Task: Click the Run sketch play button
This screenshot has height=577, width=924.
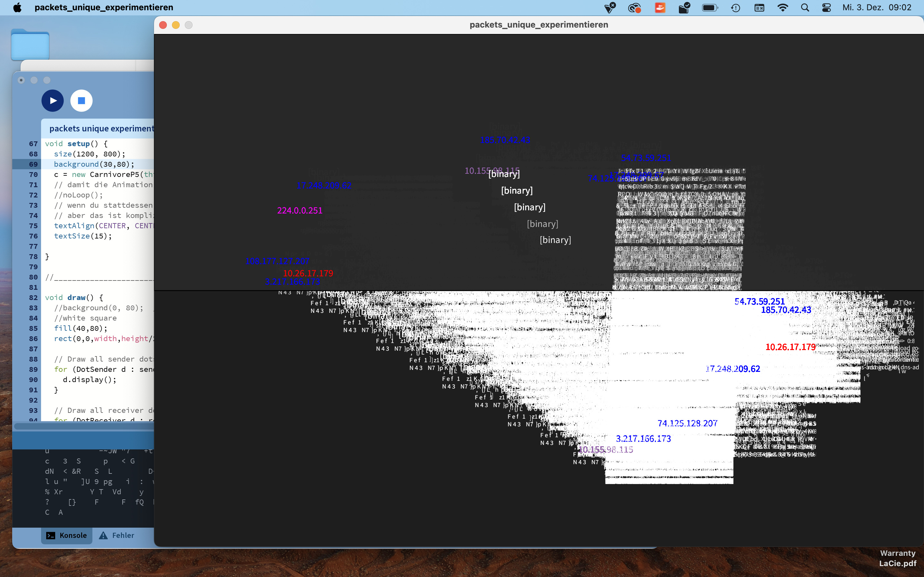Action: click(52, 101)
